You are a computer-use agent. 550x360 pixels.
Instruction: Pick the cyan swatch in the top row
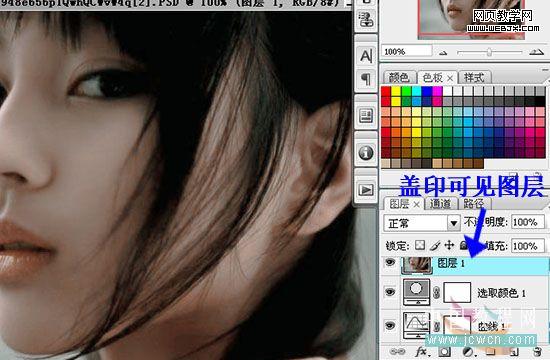pos(417,92)
